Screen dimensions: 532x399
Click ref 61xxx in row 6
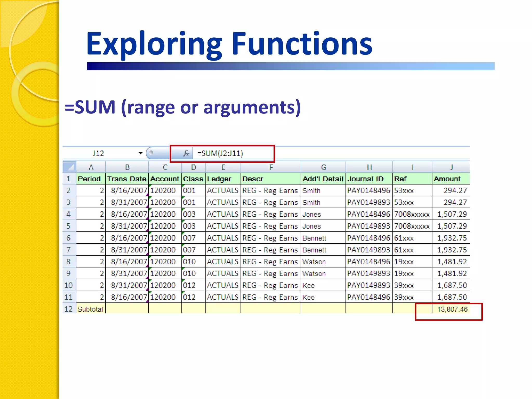(x=412, y=238)
